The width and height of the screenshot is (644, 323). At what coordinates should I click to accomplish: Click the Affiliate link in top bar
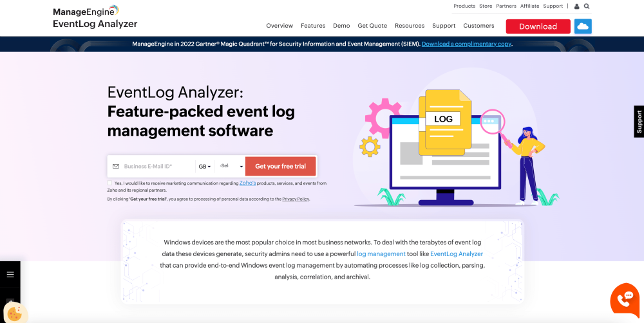pyautogui.click(x=530, y=6)
